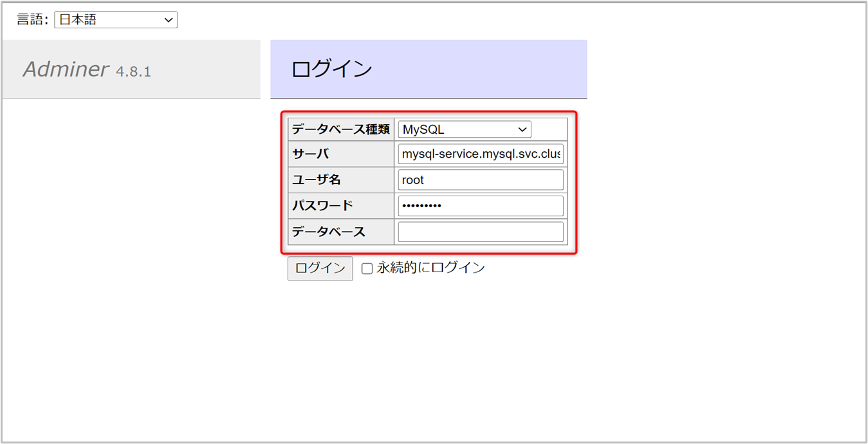Image resolution: width=868 pixels, height=444 pixels.
Task: Click the 4.8.1 version number
Action: 133,71
